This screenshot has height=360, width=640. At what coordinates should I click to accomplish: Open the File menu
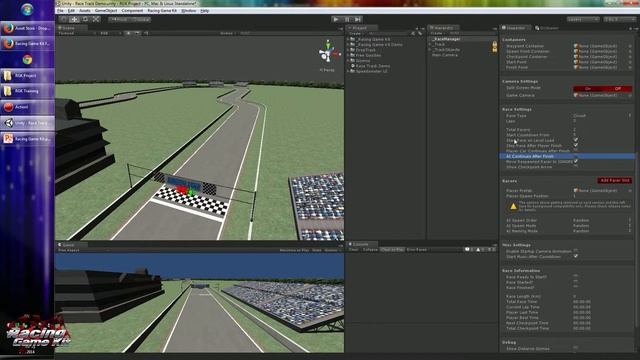(x=60, y=11)
